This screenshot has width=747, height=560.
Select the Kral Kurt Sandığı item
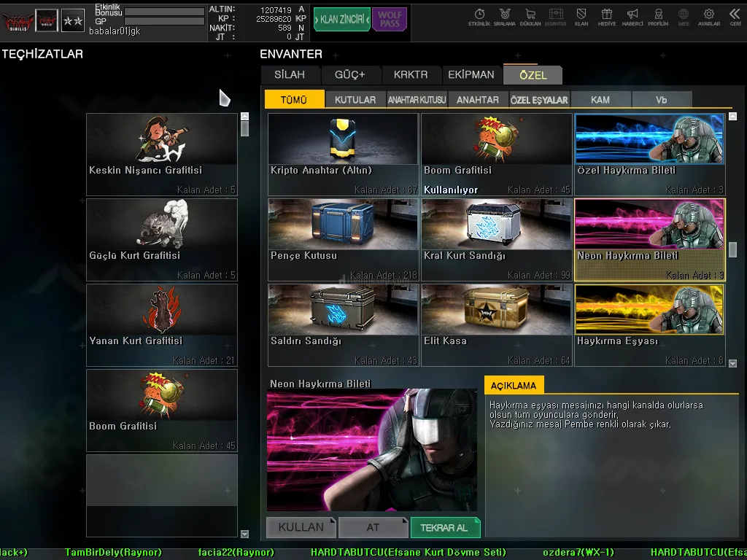[x=496, y=239]
